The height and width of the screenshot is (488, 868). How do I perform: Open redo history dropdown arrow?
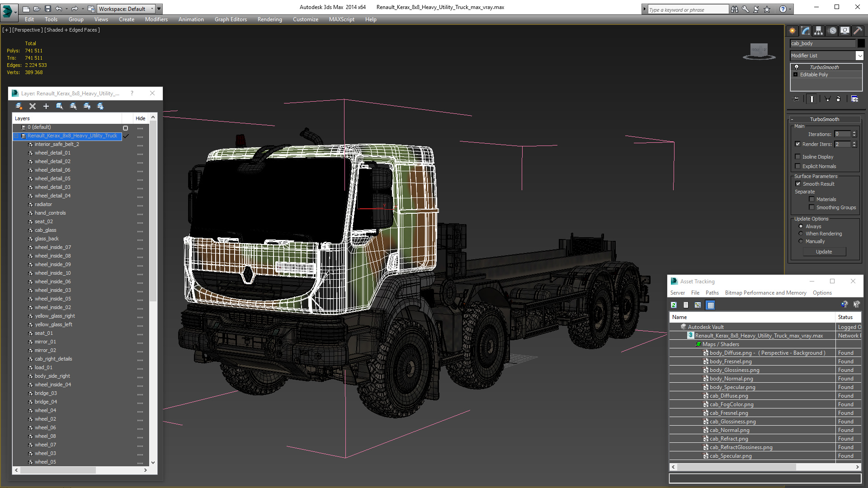coord(82,9)
